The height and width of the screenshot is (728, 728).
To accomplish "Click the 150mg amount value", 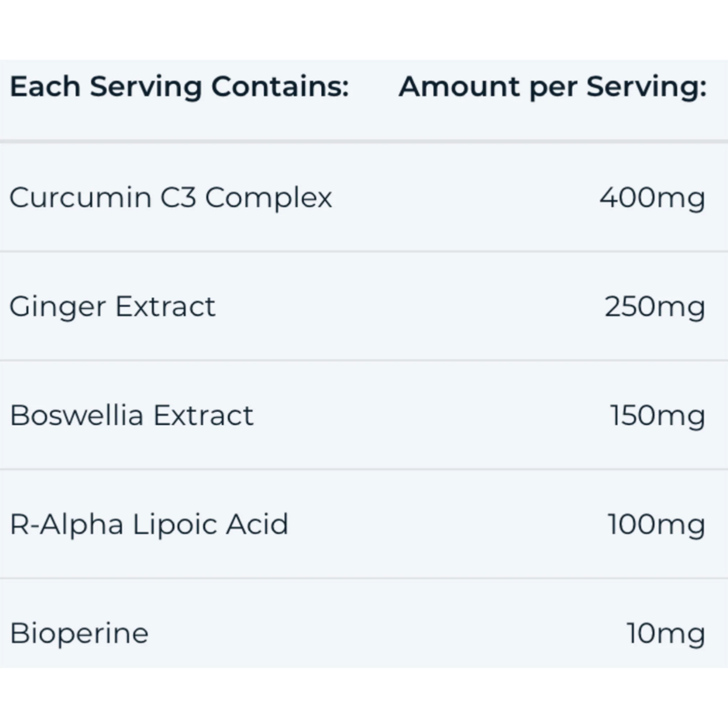I will [x=657, y=415].
